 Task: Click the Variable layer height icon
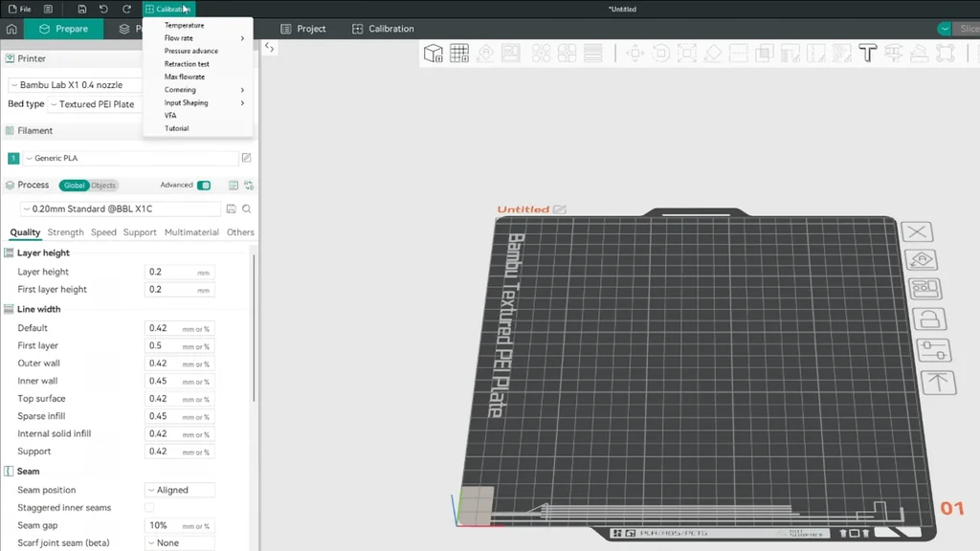pos(593,54)
